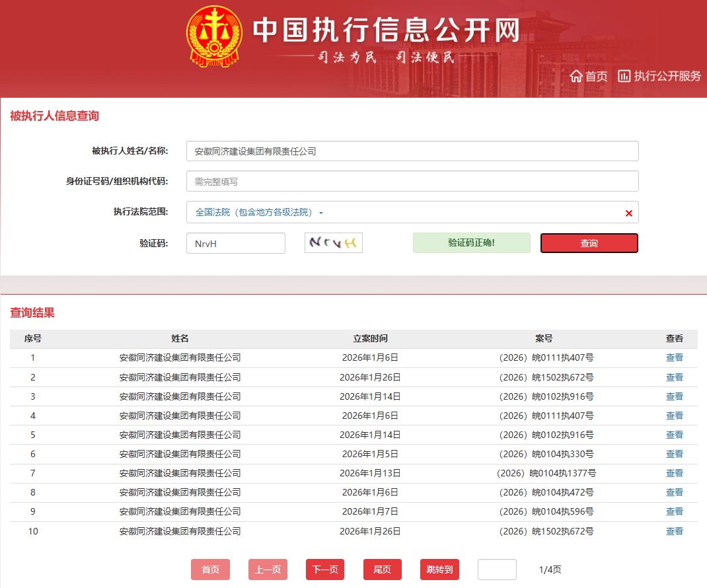Image resolution: width=707 pixels, height=588 pixels.
Task: Select date 2026年1月6日 in row 8
Action: [x=370, y=492]
